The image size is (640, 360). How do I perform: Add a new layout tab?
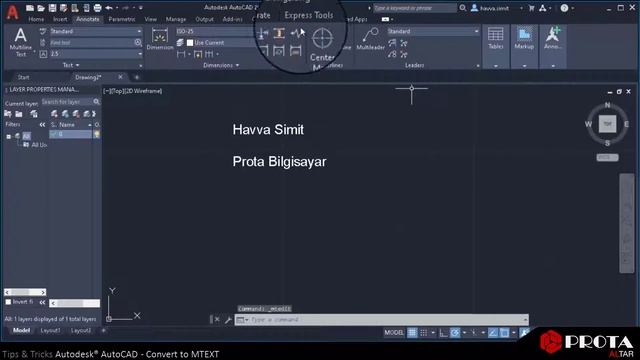coord(103,331)
